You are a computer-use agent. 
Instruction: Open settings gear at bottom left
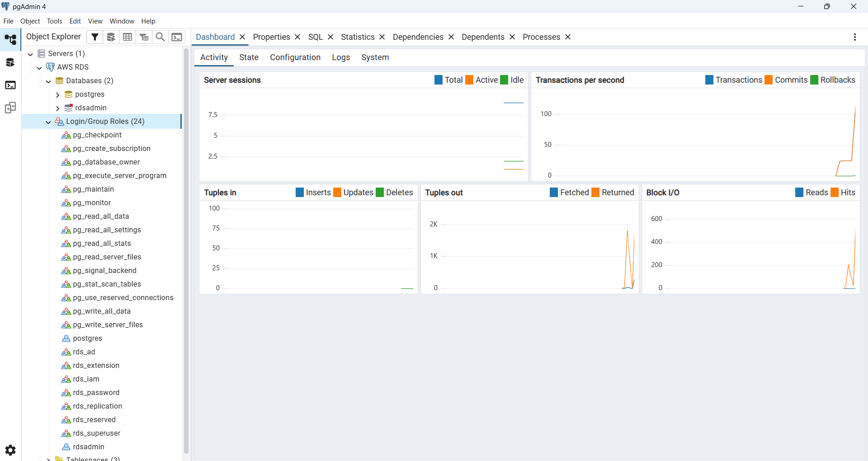point(10,450)
